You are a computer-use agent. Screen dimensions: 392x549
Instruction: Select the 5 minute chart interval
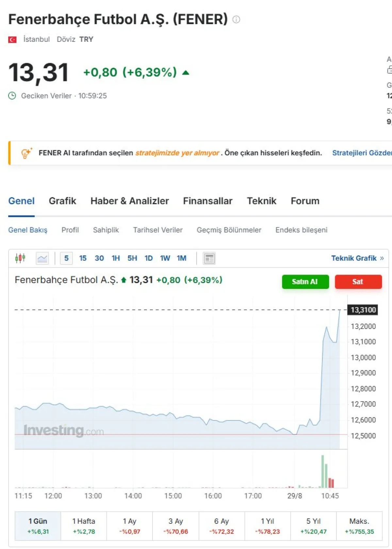point(66,258)
